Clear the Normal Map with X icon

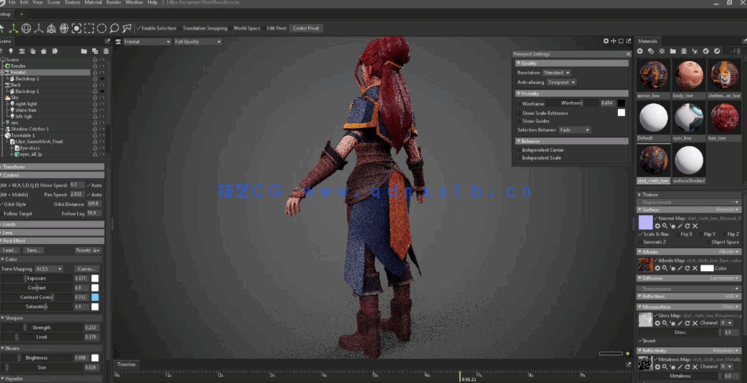pyautogui.click(x=695, y=226)
